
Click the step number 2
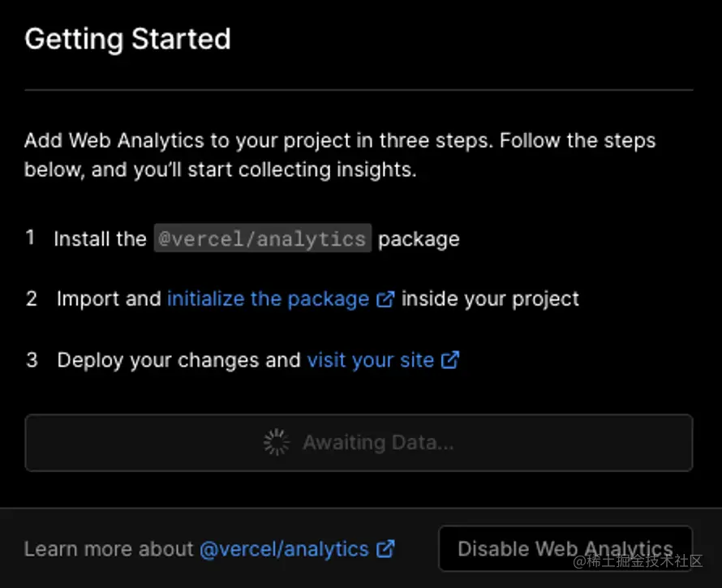(31, 299)
